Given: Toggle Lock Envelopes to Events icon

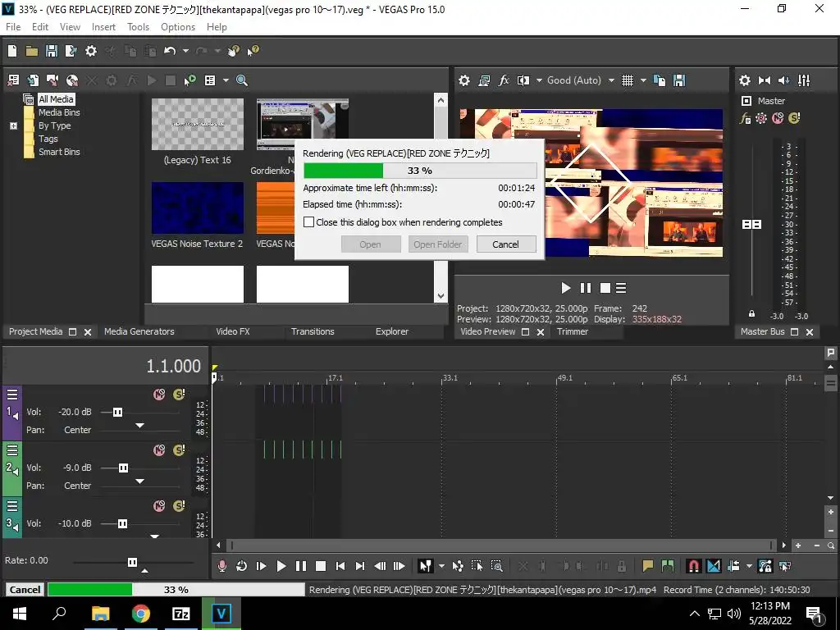Looking at the screenshot, I should [765, 566].
